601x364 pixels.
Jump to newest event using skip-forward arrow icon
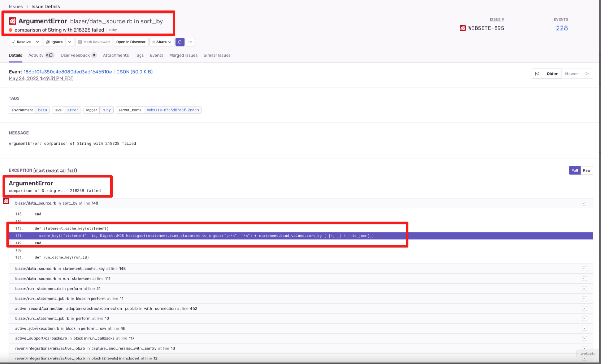587,73
